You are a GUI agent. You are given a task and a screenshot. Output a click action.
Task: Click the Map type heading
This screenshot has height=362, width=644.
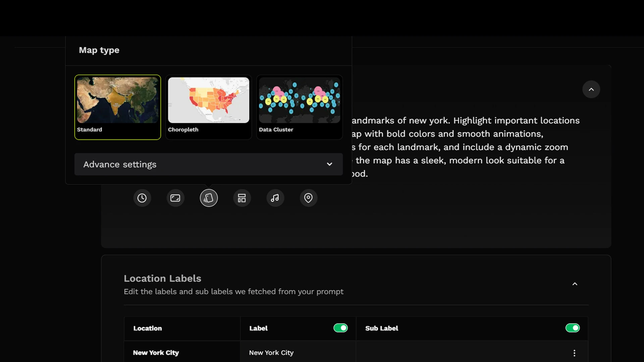coord(99,50)
